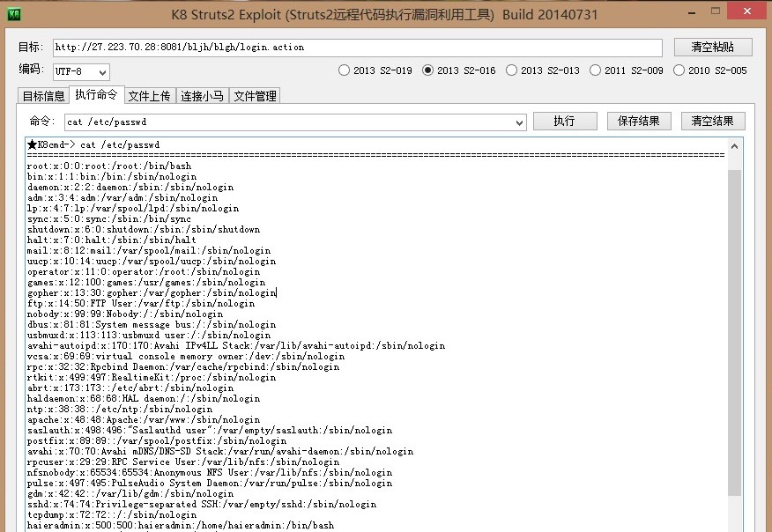Click the sshd:x:74:74 output line
This screenshot has width=772, height=532.
pyautogui.click(x=202, y=504)
